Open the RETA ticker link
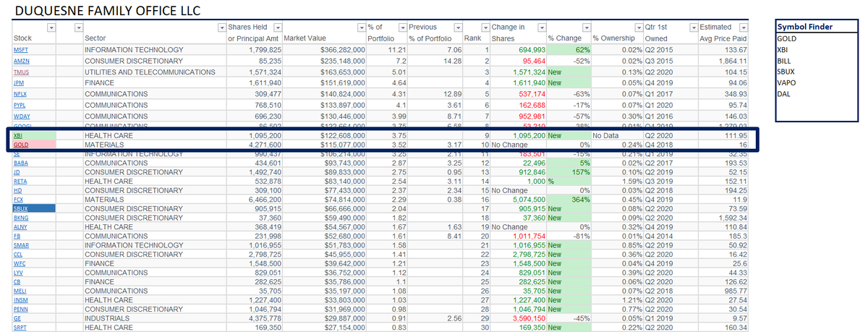The height and width of the screenshot is (332, 868). (x=20, y=182)
